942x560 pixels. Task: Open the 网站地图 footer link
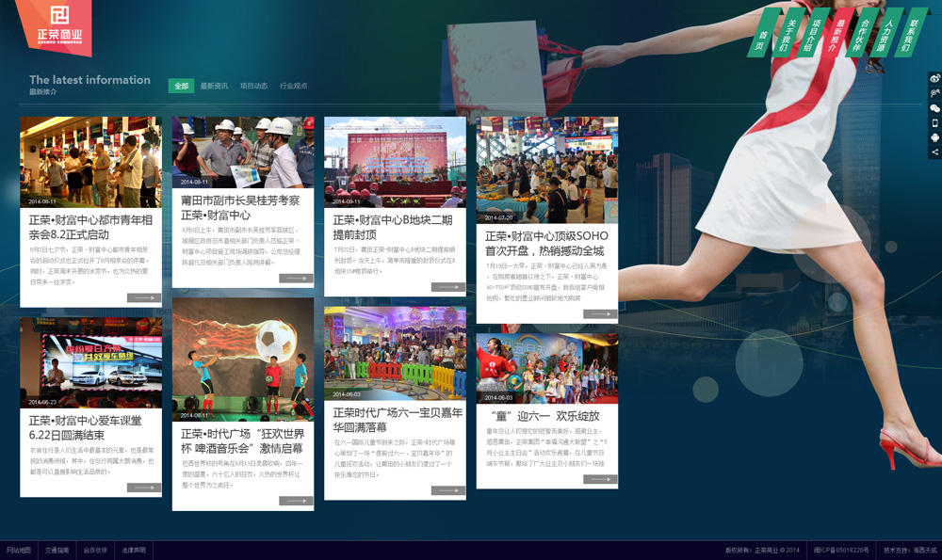click(x=19, y=550)
